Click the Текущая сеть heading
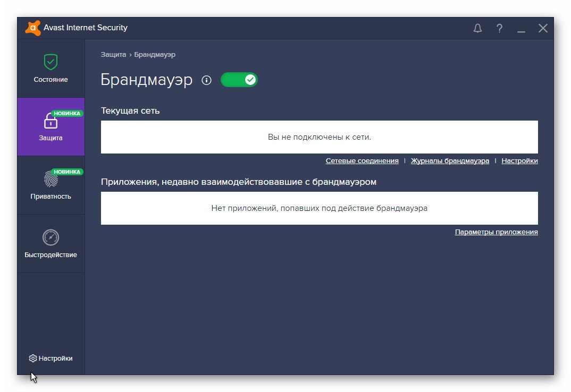 click(130, 110)
